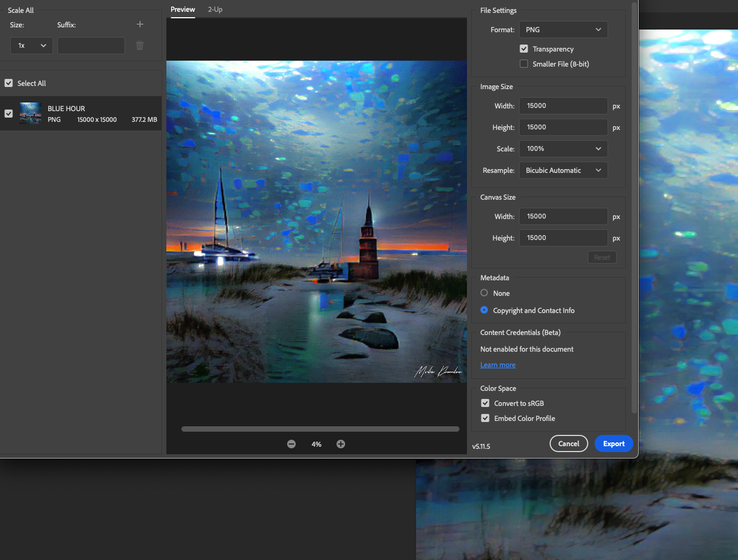Zoom out preview with minus icon

coord(291,444)
